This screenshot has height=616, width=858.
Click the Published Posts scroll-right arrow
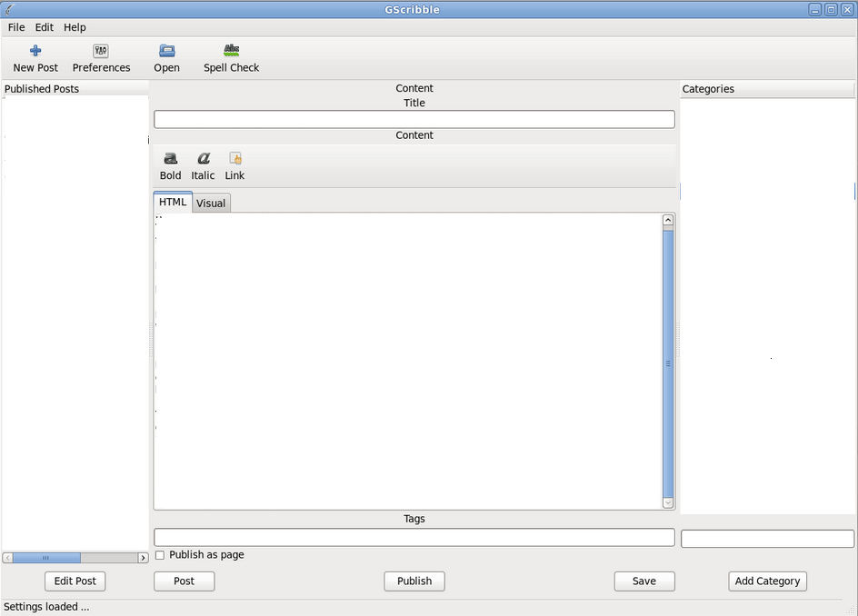144,558
